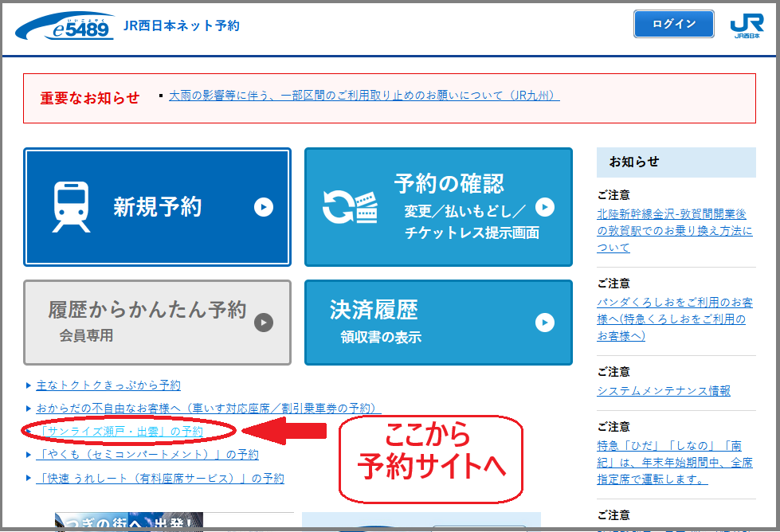Click the JR West logo icon
The width and height of the screenshot is (780, 532).
746,25
